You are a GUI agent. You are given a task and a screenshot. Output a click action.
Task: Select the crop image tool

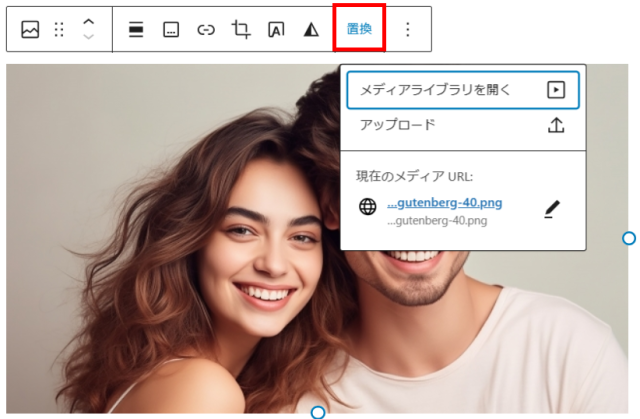(241, 30)
